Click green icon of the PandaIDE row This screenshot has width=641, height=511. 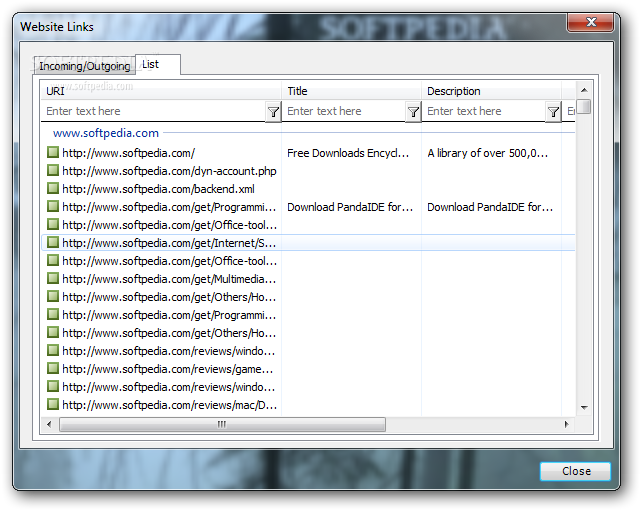[x=53, y=206]
